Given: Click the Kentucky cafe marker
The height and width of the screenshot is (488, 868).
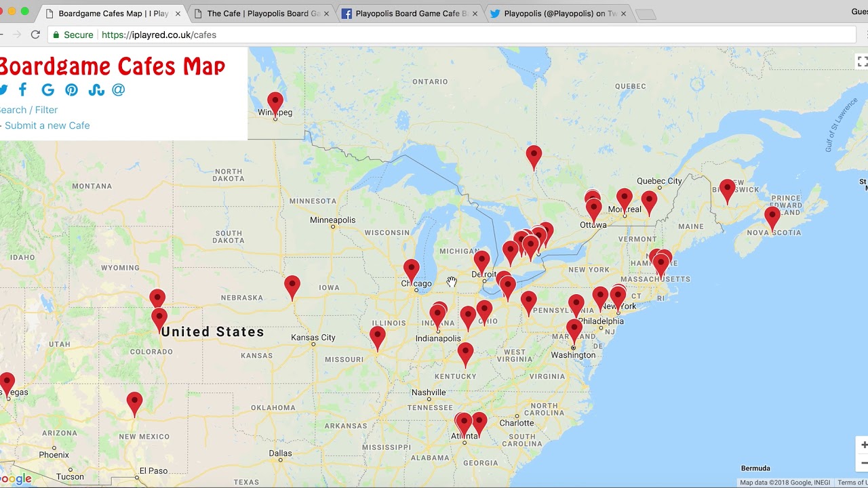Looking at the screenshot, I should [465, 355].
